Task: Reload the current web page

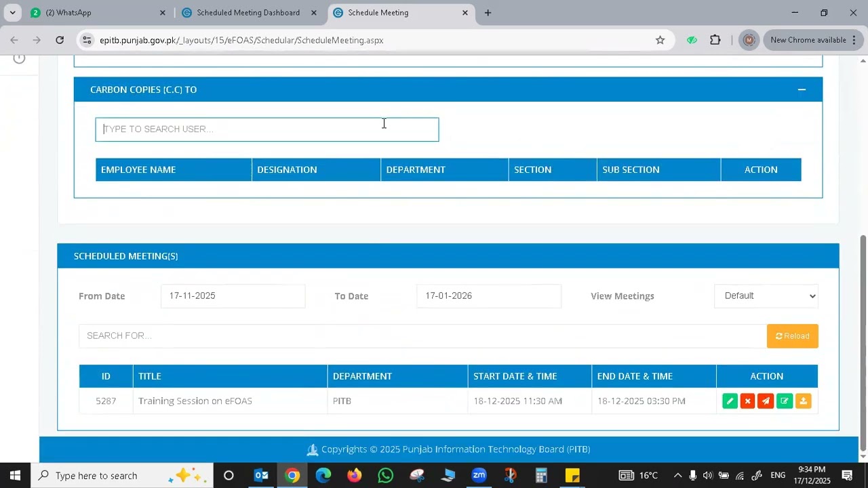Action: pyautogui.click(x=60, y=40)
